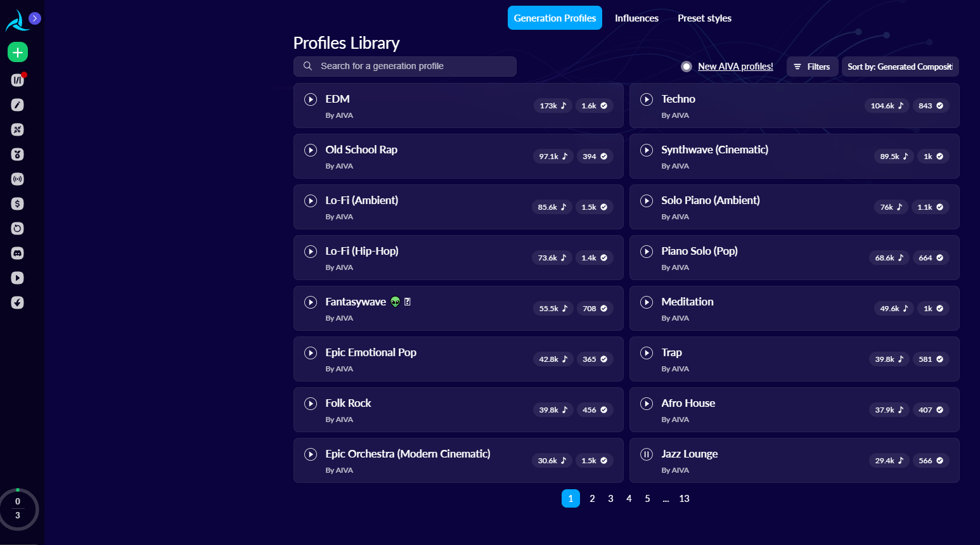Go to page 3 of profiles
980x545 pixels.
pyautogui.click(x=610, y=499)
